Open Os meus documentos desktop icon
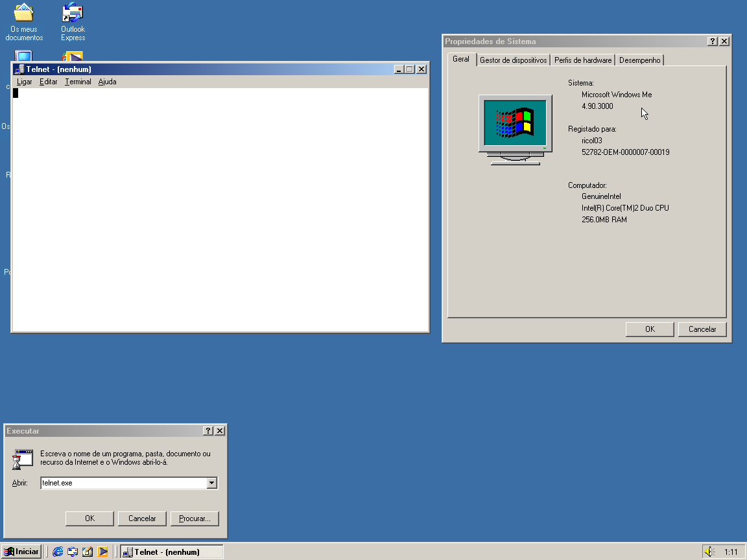The width and height of the screenshot is (747, 560). (x=24, y=22)
